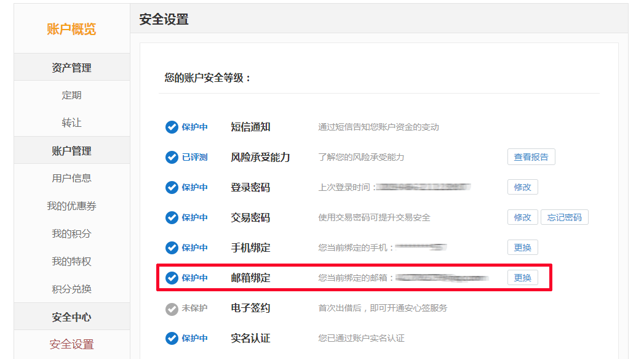
Task: Click the status checkmark icon for 登录密码
Action: (x=172, y=187)
